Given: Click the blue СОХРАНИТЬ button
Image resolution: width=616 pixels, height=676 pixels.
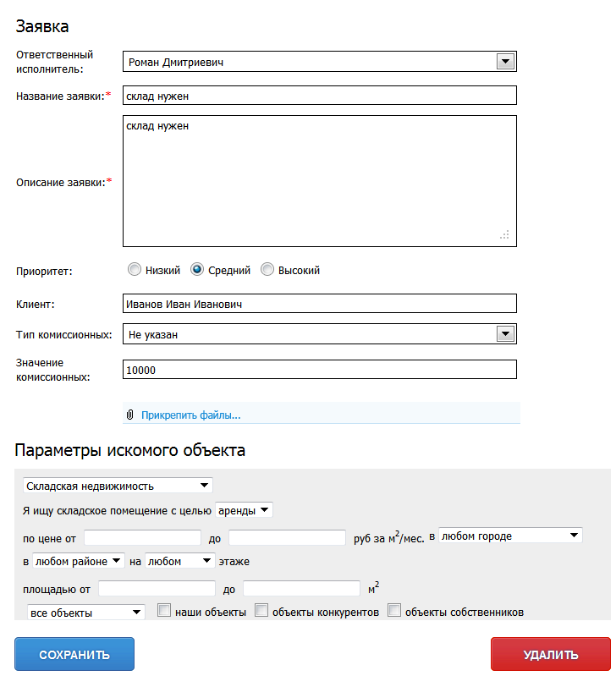Looking at the screenshot, I should (74, 654).
